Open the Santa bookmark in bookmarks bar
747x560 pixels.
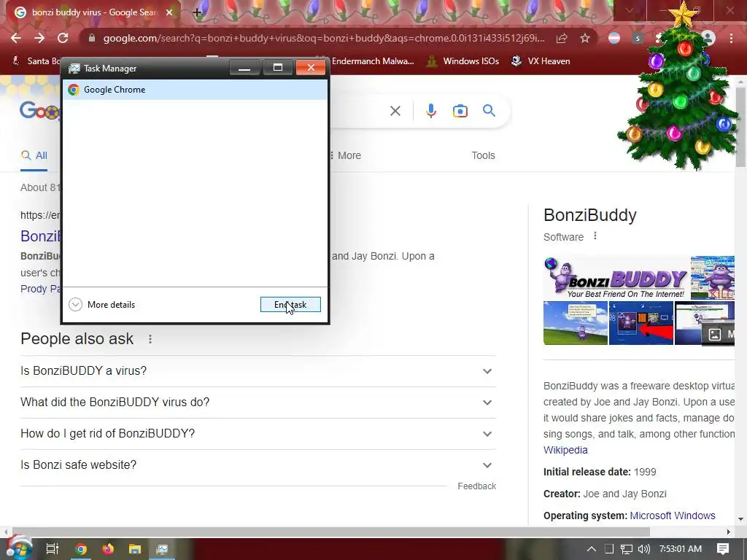click(36, 61)
